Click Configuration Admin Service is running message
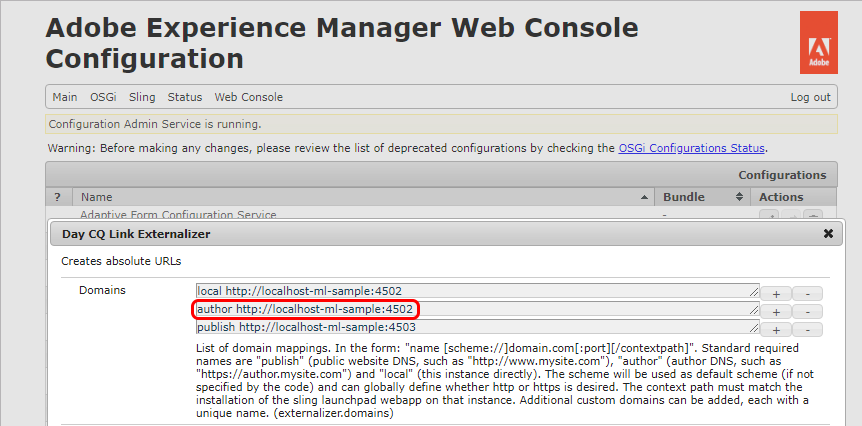This screenshot has width=862, height=426. (x=155, y=124)
